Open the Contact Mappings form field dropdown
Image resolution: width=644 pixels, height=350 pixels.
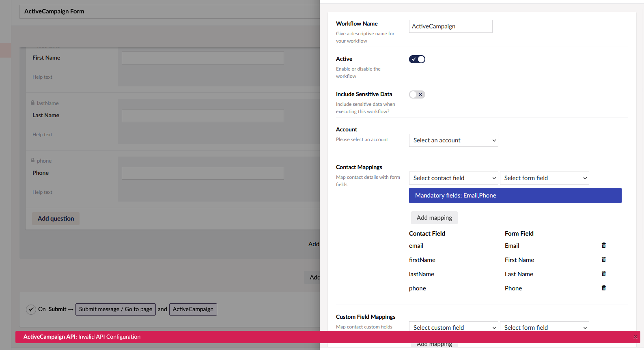(545, 178)
